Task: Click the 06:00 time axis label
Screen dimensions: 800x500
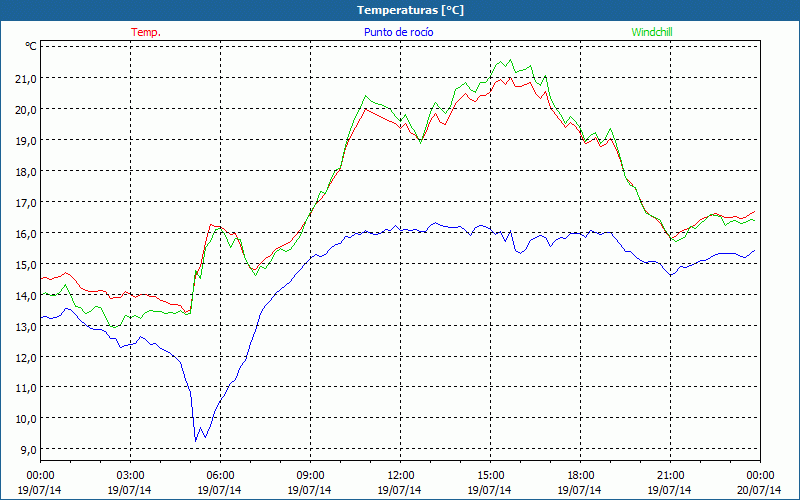Action: tap(220, 476)
